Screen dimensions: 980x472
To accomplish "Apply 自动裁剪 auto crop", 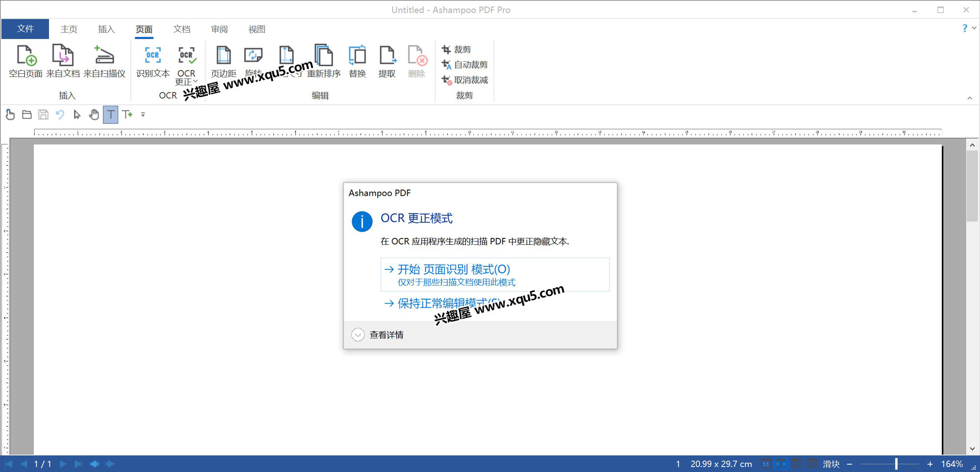I will click(x=465, y=65).
